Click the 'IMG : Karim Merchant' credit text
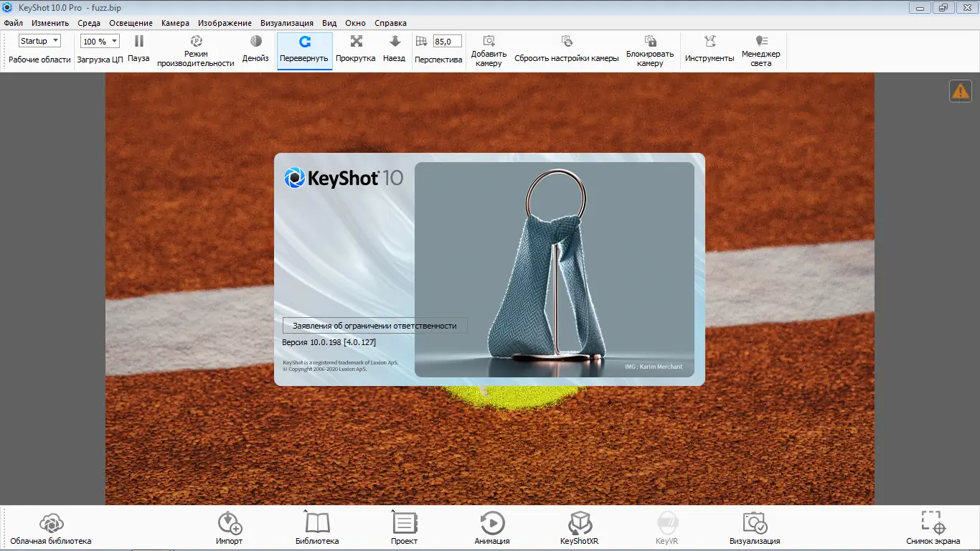 [x=654, y=367]
